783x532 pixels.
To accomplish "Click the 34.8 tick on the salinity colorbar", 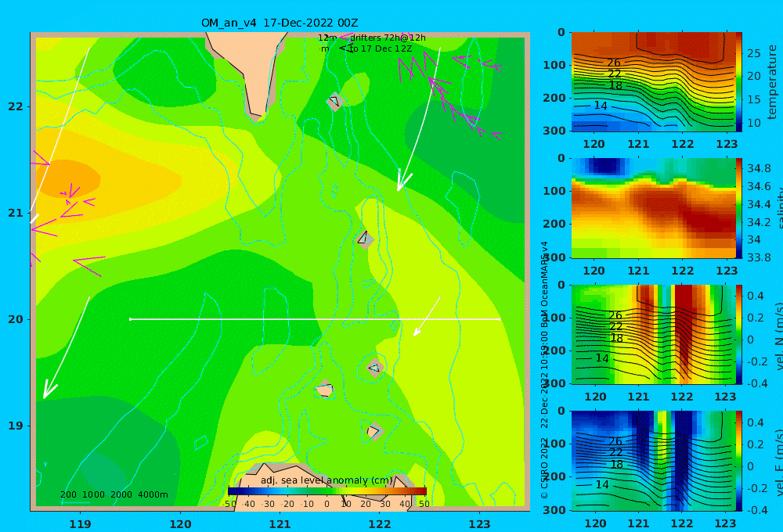I will 759,168.
